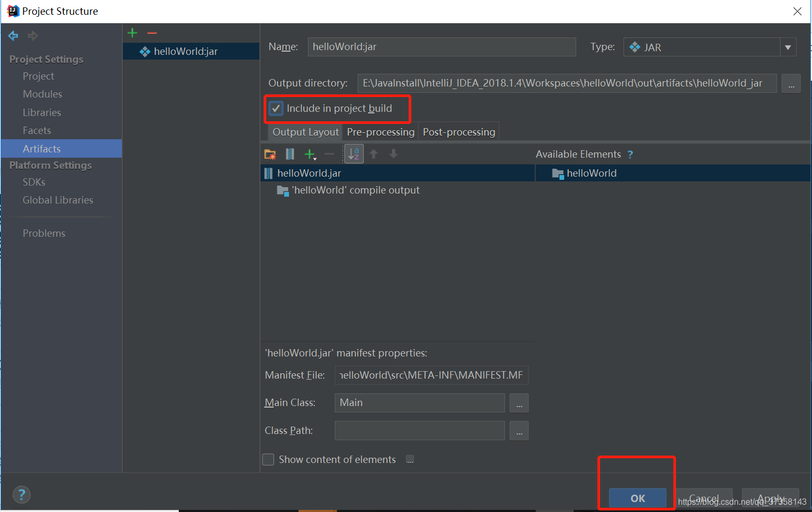Select helloWorld module in Available Elements
The image size is (812, 512).
[x=673, y=173]
